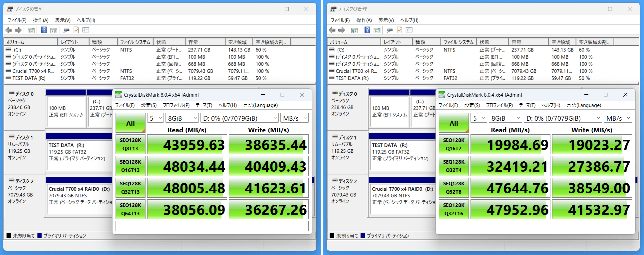Open テーマ(T) menu in Q16T2 CrystalDiskMark
Viewport: 644px width, 255px height.
[x=527, y=105]
